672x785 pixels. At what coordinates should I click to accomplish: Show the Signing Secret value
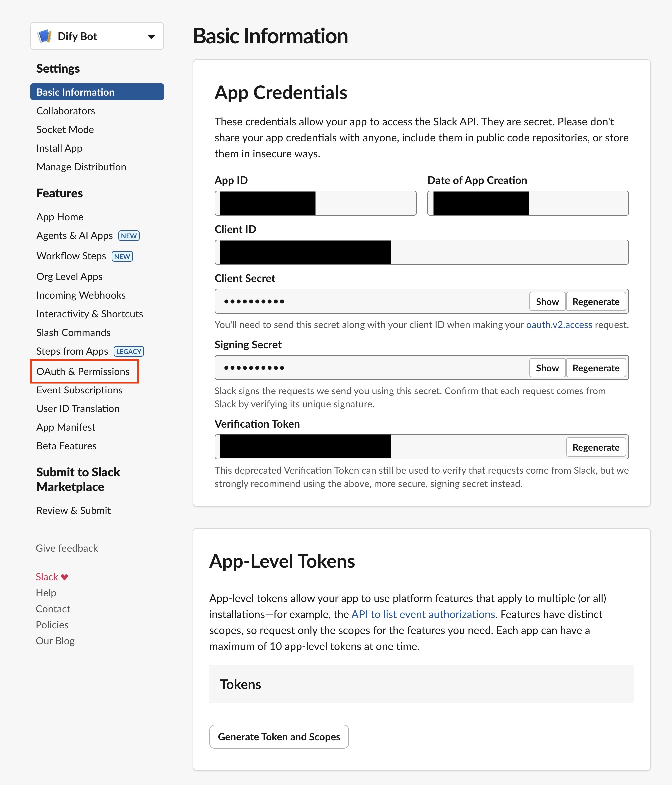click(x=547, y=368)
